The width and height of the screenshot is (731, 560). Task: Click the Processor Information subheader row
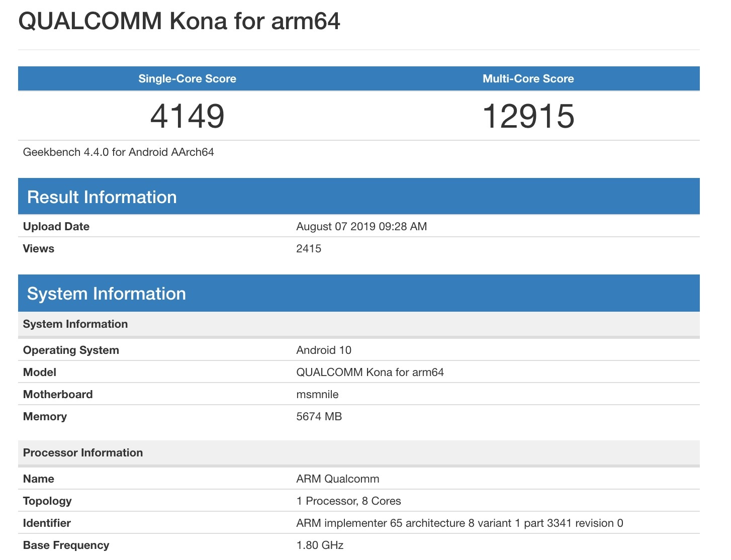[83, 452]
